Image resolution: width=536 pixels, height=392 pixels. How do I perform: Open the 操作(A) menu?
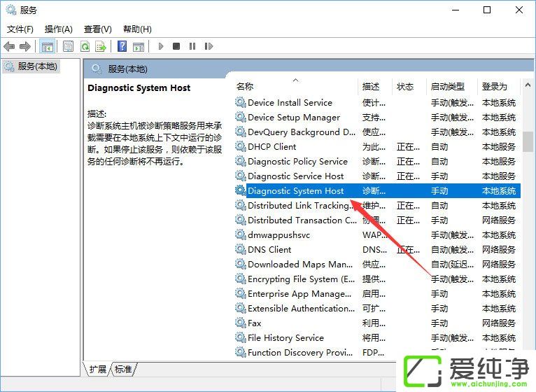[59, 29]
